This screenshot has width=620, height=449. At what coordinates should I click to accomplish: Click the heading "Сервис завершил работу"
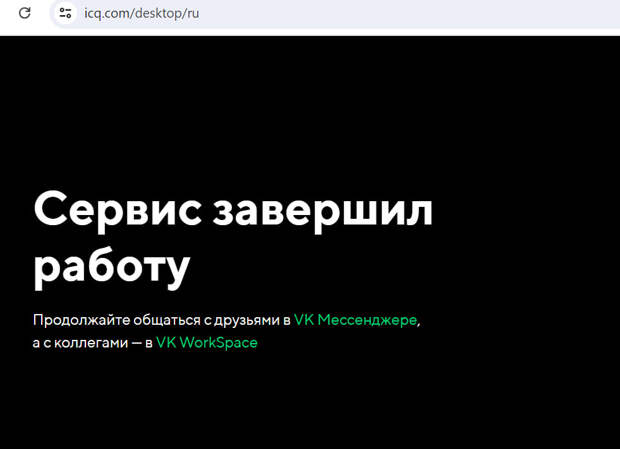click(x=233, y=239)
